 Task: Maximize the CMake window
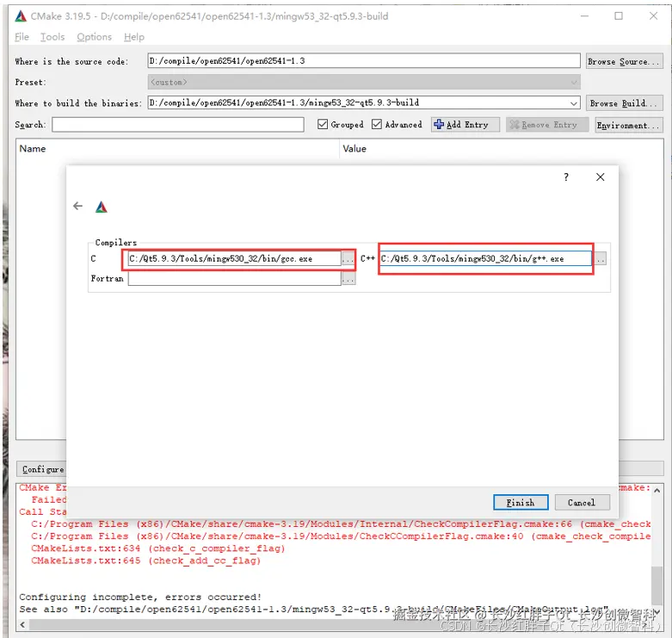click(x=619, y=15)
